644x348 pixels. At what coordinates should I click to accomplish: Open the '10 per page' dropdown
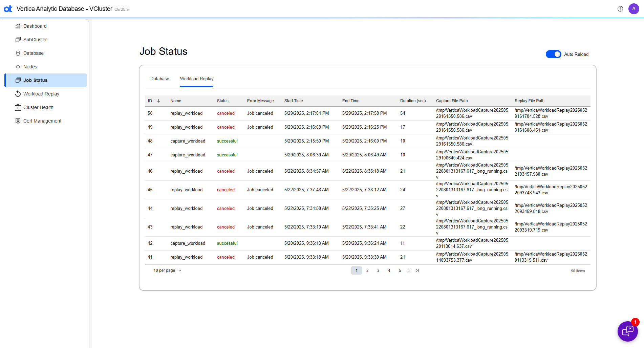[x=167, y=270]
